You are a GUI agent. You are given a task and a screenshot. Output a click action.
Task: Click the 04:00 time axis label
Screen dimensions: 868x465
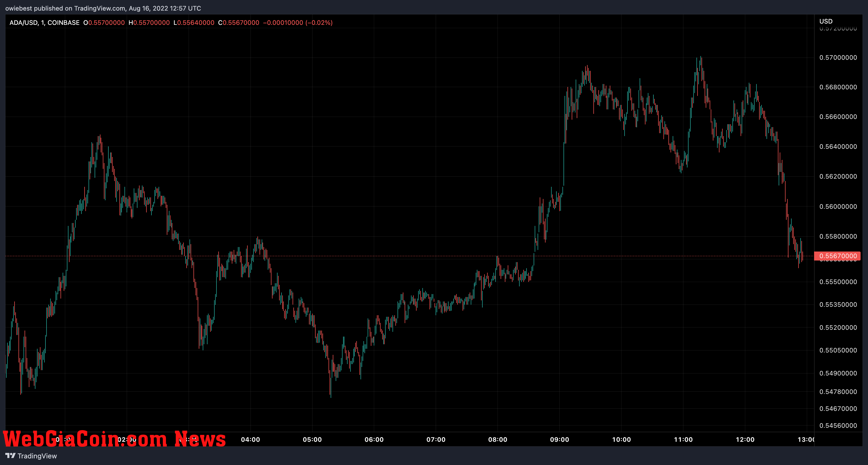pyautogui.click(x=250, y=439)
